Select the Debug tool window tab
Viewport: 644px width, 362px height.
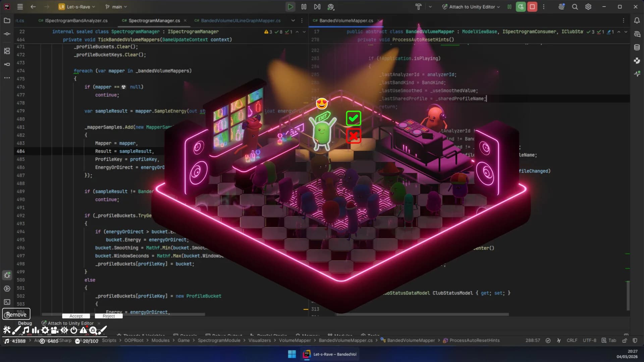(25, 323)
